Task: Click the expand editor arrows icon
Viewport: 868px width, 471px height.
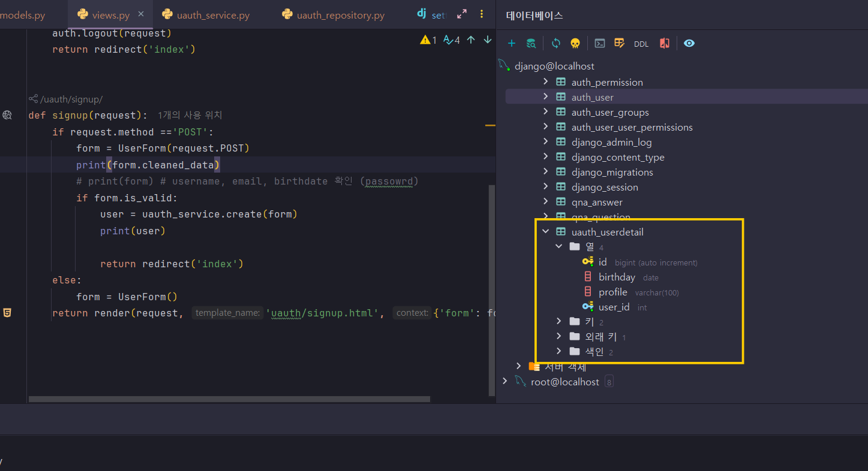Action: pos(462,14)
